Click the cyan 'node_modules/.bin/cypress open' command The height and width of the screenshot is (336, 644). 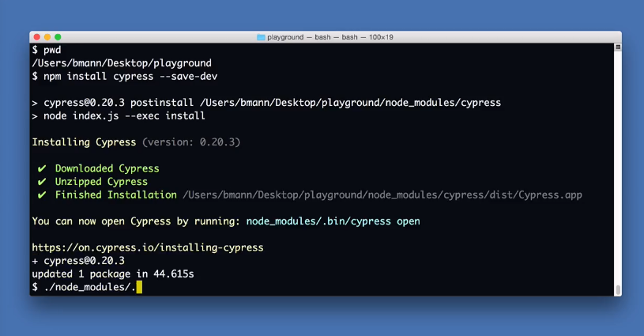(333, 221)
